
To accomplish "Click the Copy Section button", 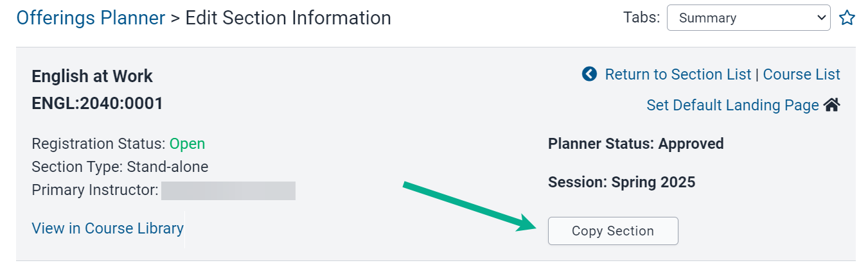I will (x=613, y=231).
